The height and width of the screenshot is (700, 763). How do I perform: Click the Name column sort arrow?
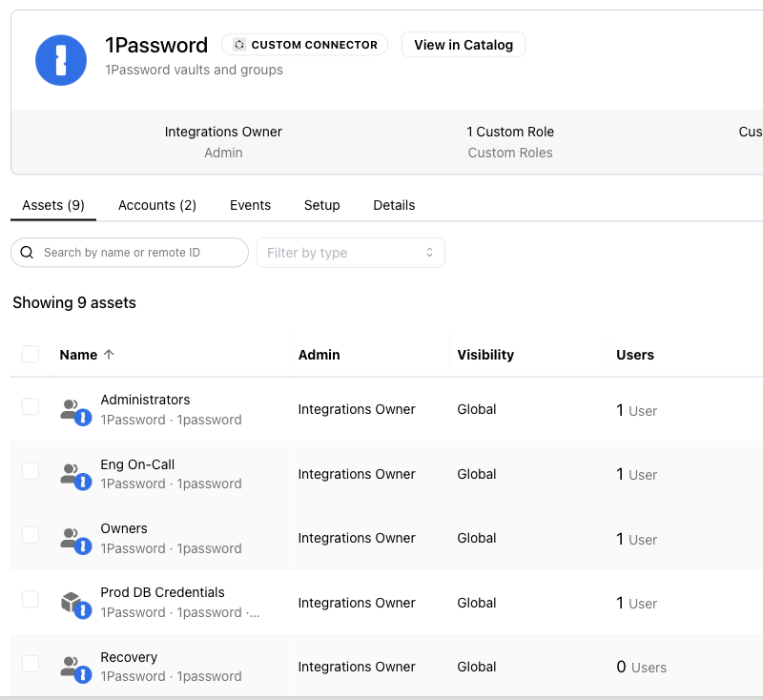pyautogui.click(x=109, y=355)
